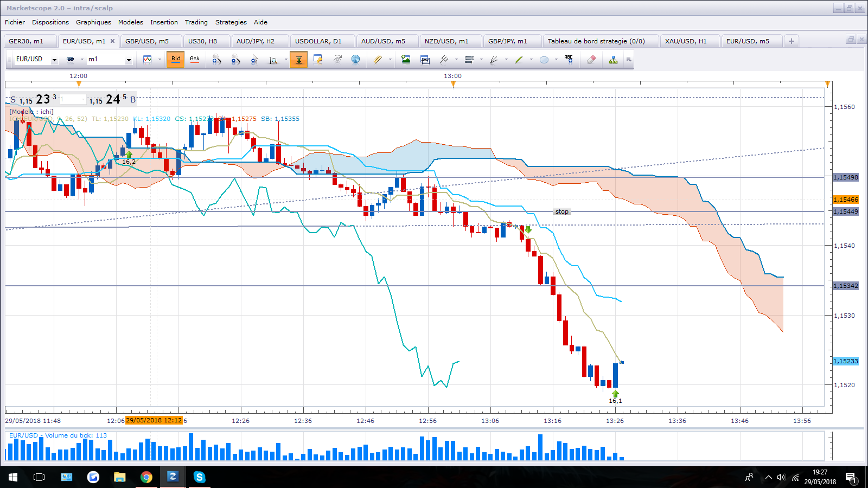
Task: Click the green hierarchy structure icon
Action: tap(613, 59)
